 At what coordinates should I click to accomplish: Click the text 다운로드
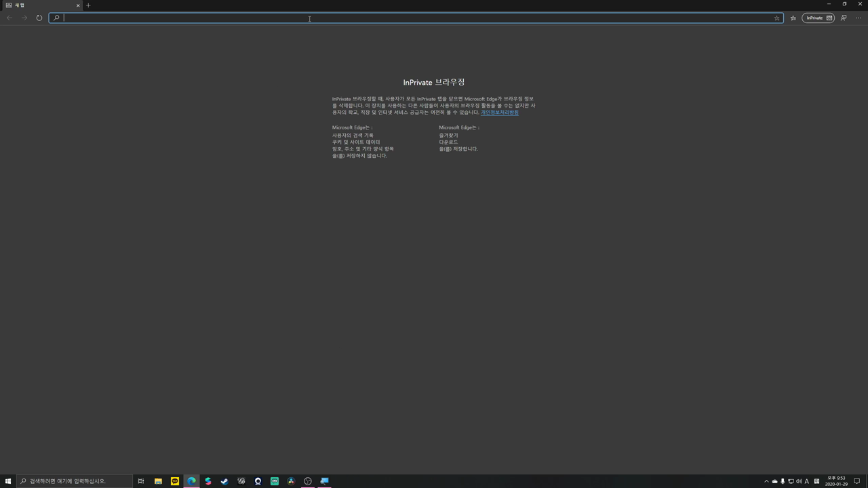tap(448, 142)
